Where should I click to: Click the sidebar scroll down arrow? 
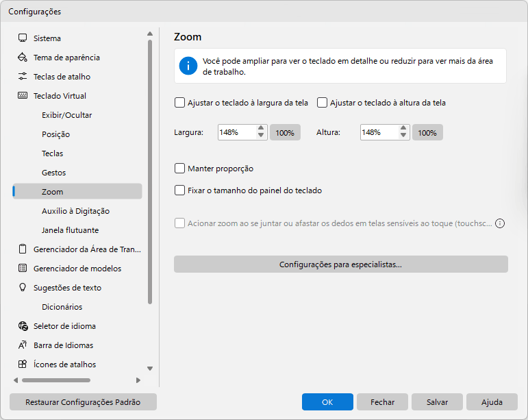pos(150,369)
